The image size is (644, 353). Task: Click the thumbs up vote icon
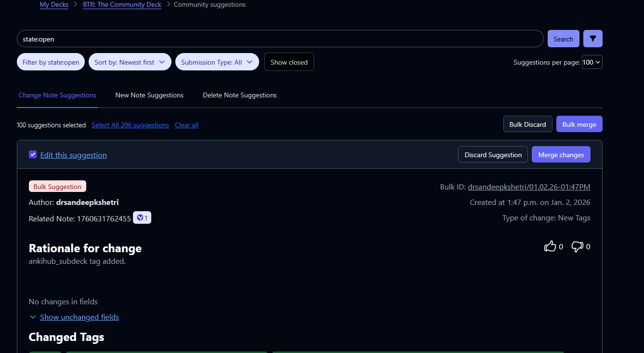[550, 246]
